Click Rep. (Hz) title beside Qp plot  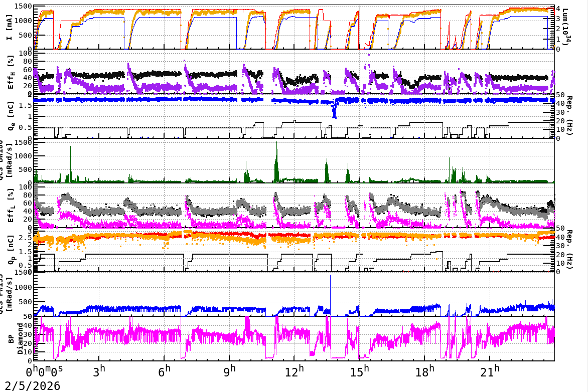(569, 249)
